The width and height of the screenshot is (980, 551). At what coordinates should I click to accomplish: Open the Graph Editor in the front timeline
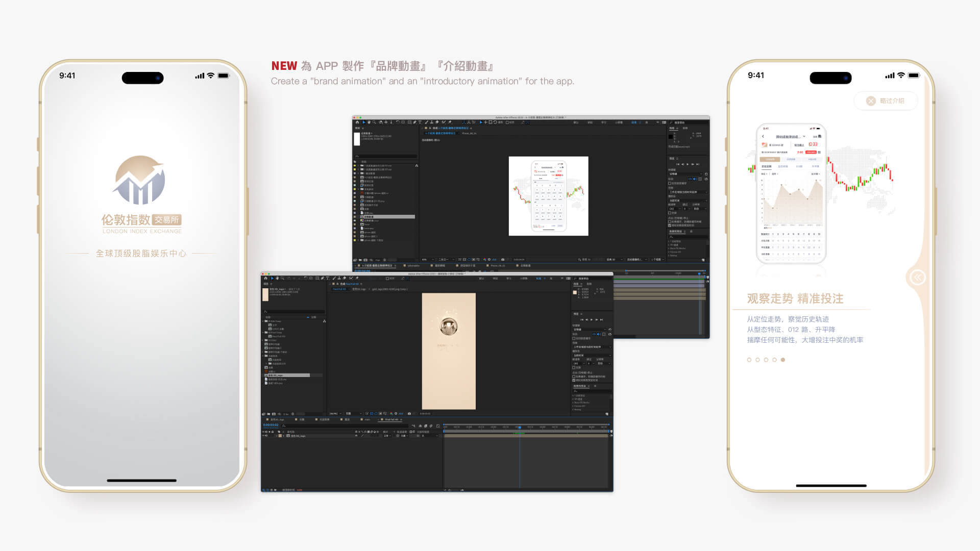pos(437,426)
